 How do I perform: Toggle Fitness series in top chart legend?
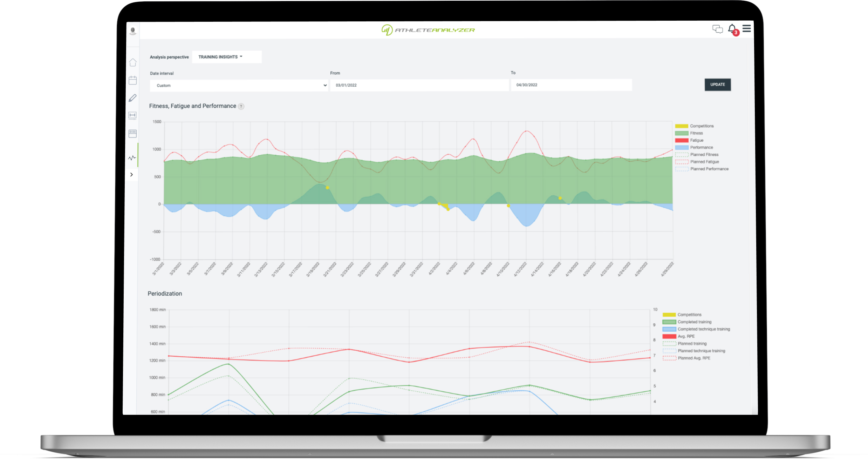click(696, 133)
